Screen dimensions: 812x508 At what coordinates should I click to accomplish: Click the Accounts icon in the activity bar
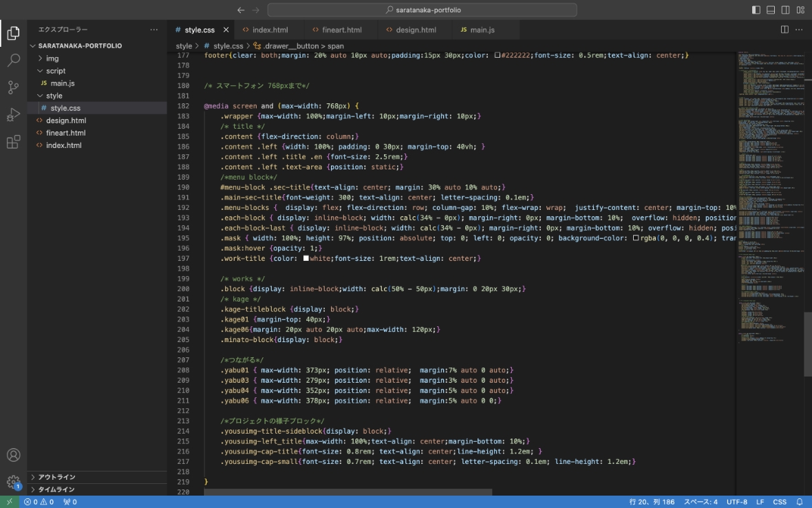pyautogui.click(x=14, y=454)
